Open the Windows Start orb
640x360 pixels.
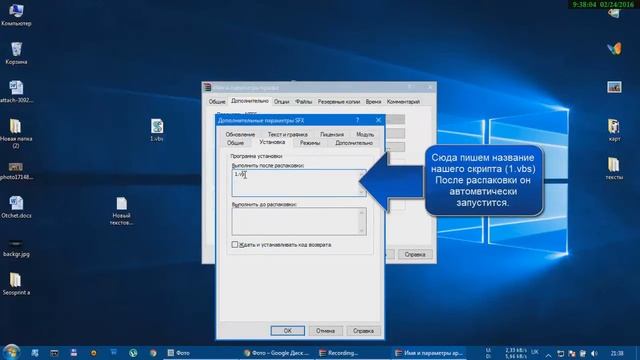point(11,352)
